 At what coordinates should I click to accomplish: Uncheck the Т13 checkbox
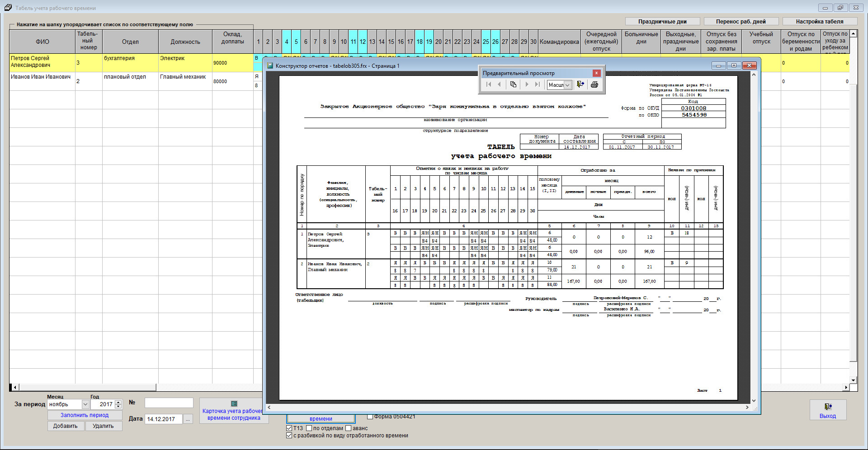[x=289, y=428]
